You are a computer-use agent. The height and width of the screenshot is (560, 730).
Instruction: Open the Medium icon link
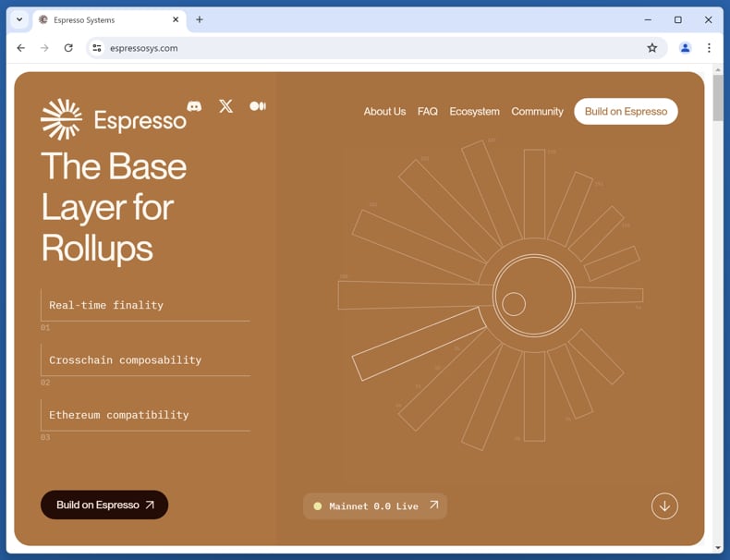pos(258,106)
